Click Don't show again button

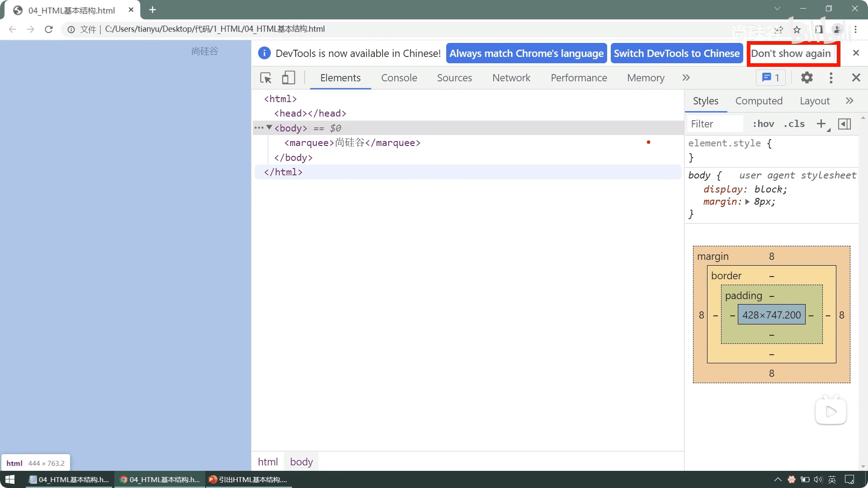(x=791, y=53)
